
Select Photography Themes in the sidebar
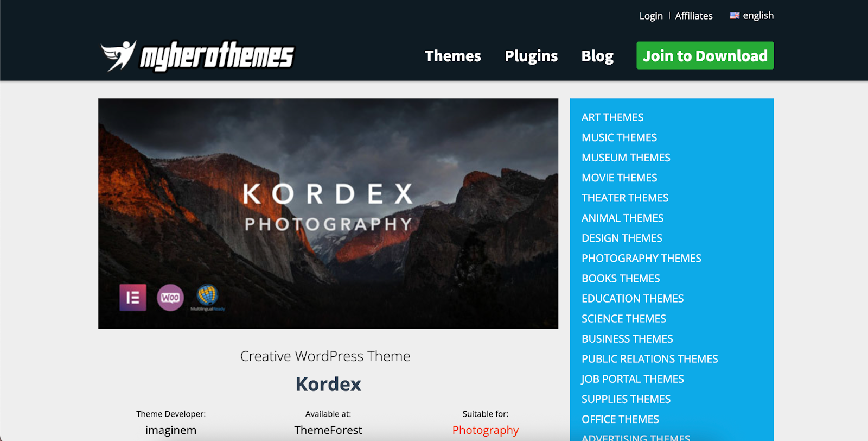click(x=641, y=259)
